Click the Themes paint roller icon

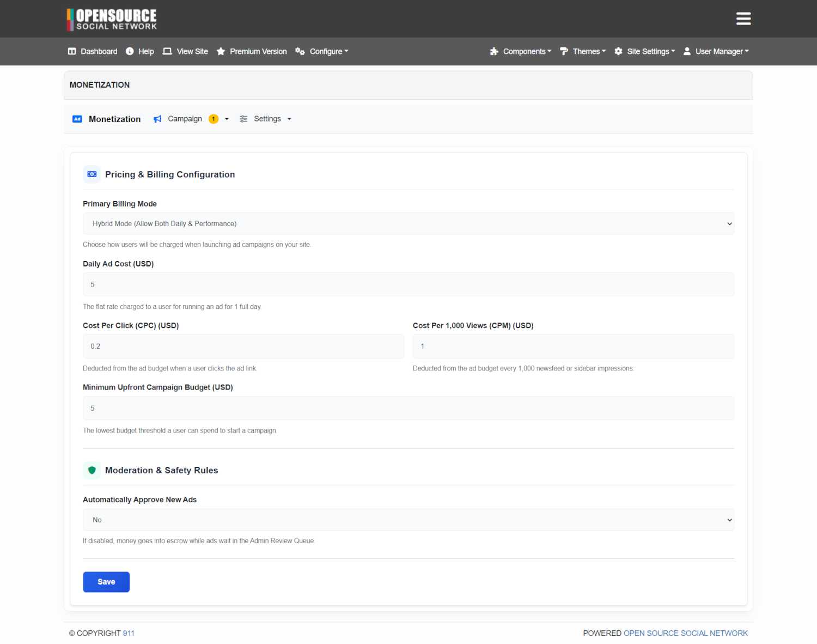coord(564,51)
